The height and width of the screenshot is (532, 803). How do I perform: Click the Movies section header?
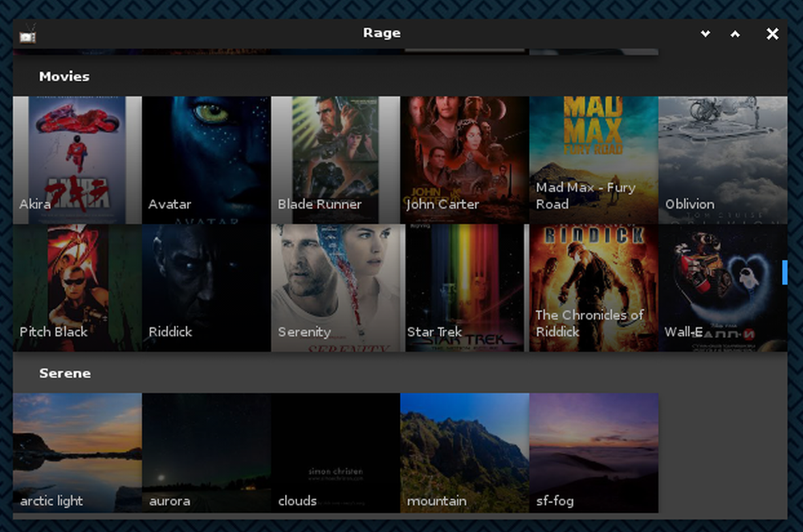click(64, 76)
